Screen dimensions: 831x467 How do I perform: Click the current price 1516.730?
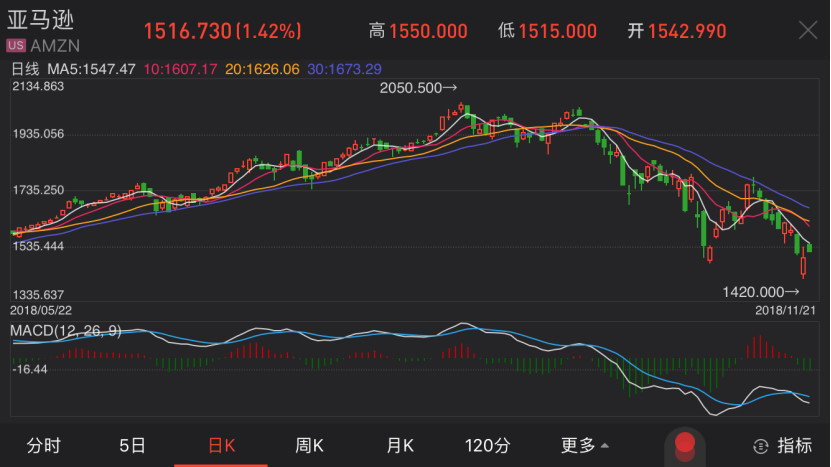[188, 31]
